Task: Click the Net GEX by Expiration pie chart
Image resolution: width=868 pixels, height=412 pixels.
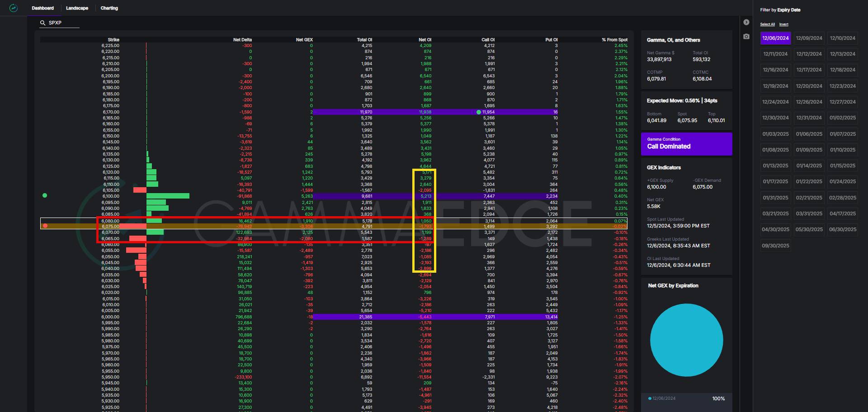Action: (x=686, y=340)
